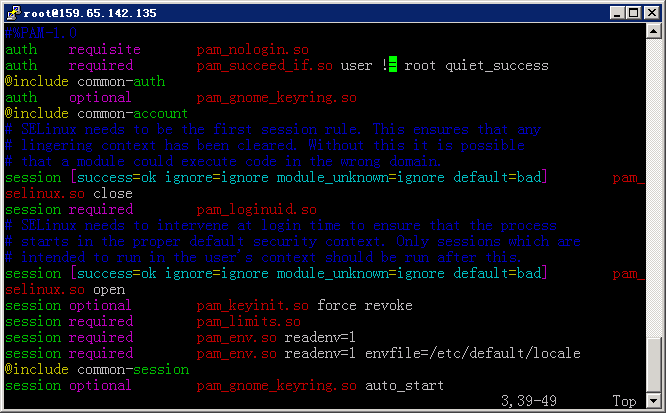Click on pam_nologin.so in the terminal

[x=256, y=50]
